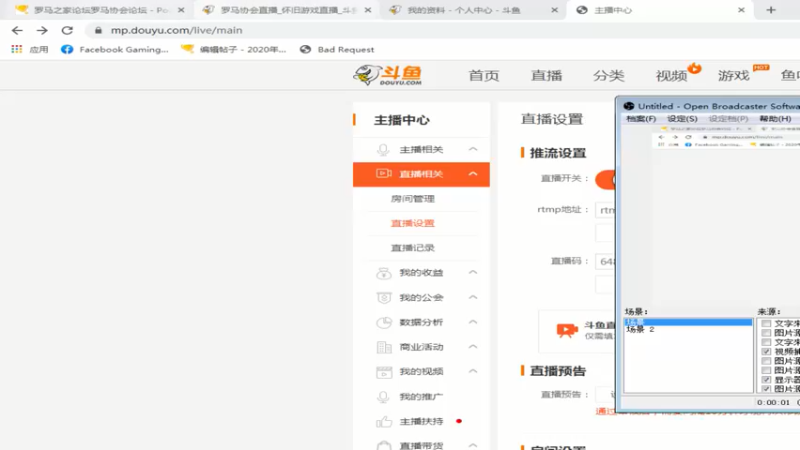This screenshot has height=450, width=800.
Task: Open the Bad Request bookmark
Action: [x=337, y=49]
